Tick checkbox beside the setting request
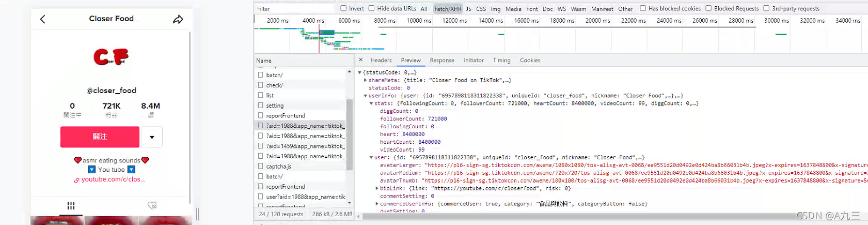Screen dimensions: 868x225 tap(261, 105)
